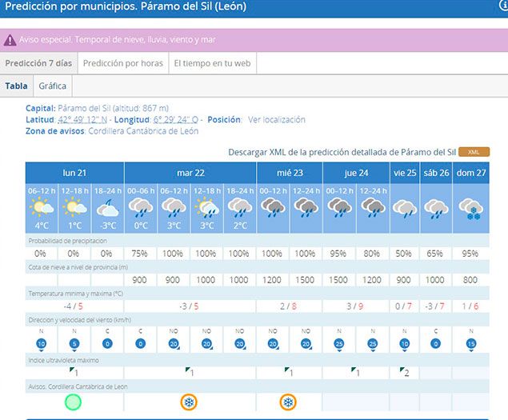Click the sunny weather icon for lun 21 06-12 h
The width and height of the screenshot is (508, 420).
41,208
